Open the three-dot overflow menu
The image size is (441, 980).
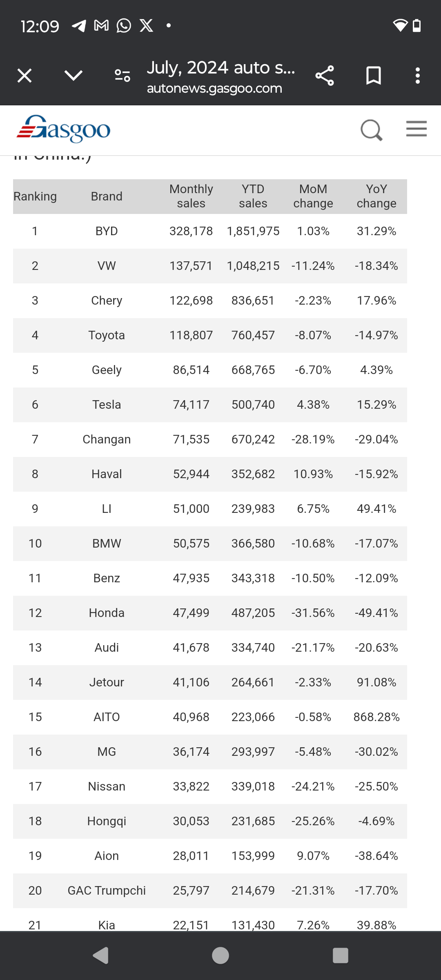[417, 76]
